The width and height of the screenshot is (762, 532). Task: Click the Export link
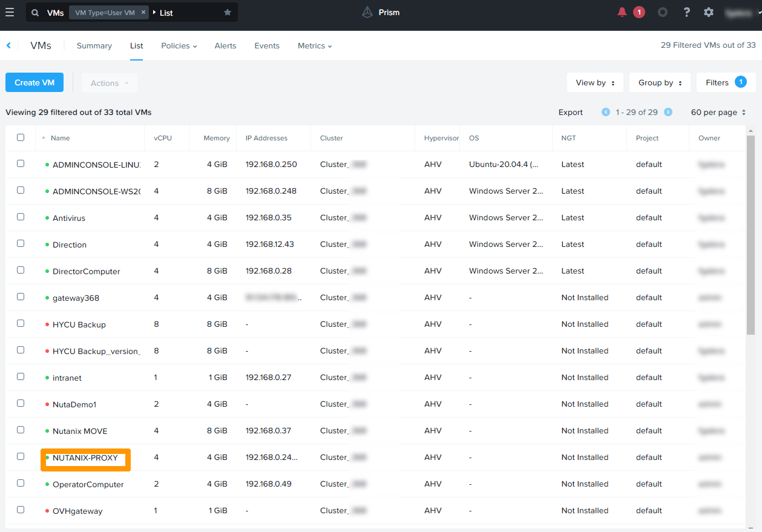(x=570, y=112)
